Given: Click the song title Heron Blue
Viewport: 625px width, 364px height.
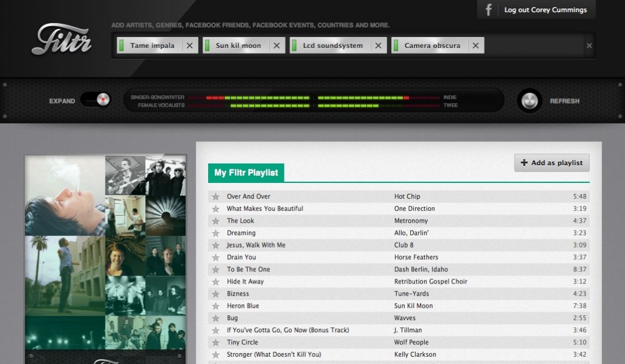Looking at the screenshot, I should point(243,306).
